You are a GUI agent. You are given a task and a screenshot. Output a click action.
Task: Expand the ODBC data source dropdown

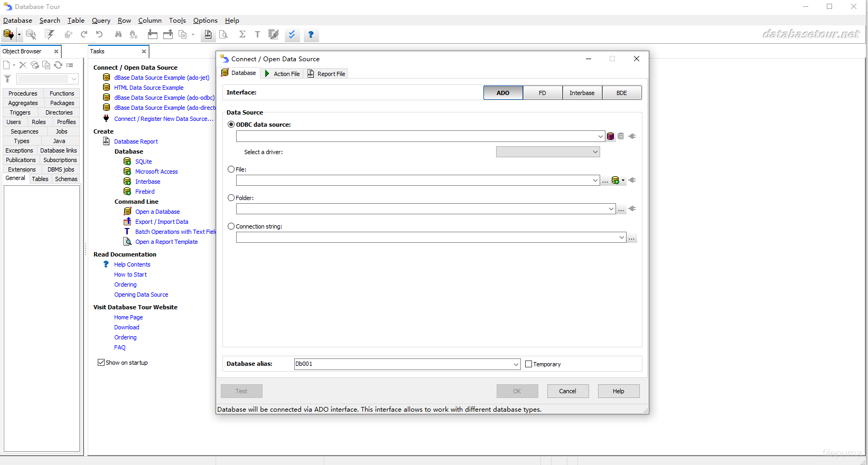pos(600,136)
